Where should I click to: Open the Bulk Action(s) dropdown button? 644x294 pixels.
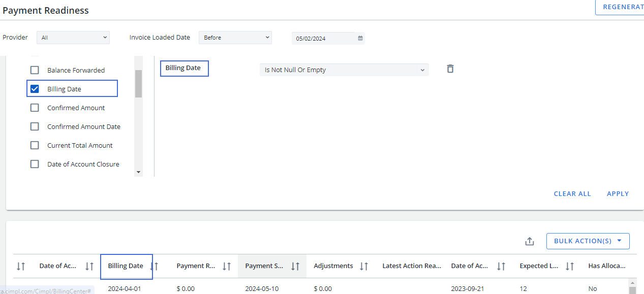pyautogui.click(x=588, y=241)
